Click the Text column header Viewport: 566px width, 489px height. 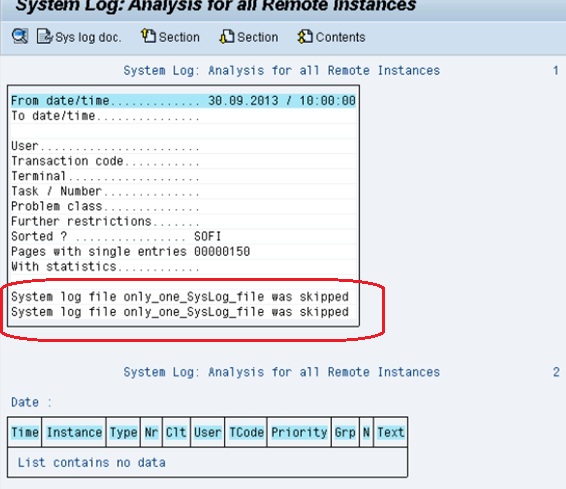[x=391, y=432]
